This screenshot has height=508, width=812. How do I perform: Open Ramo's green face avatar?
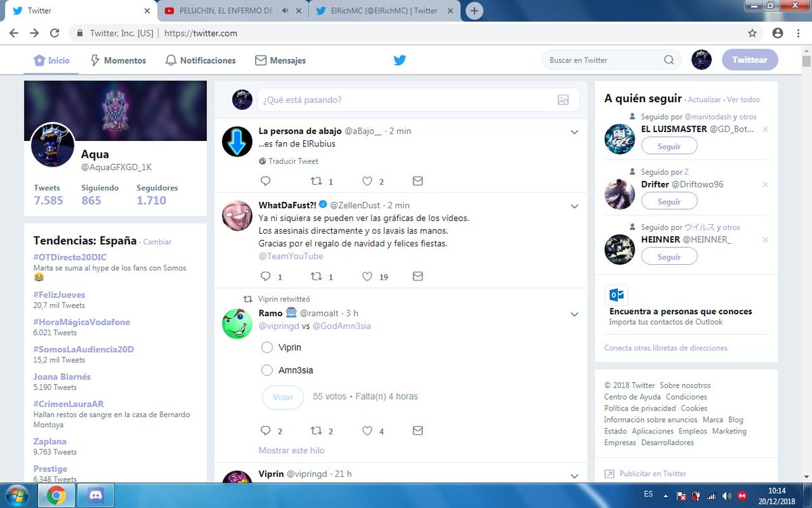(237, 324)
